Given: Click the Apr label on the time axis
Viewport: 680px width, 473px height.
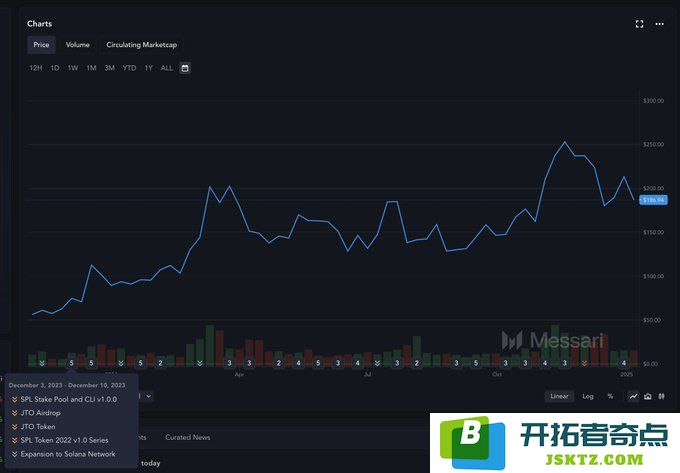Looking at the screenshot, I should click(239, 374).
